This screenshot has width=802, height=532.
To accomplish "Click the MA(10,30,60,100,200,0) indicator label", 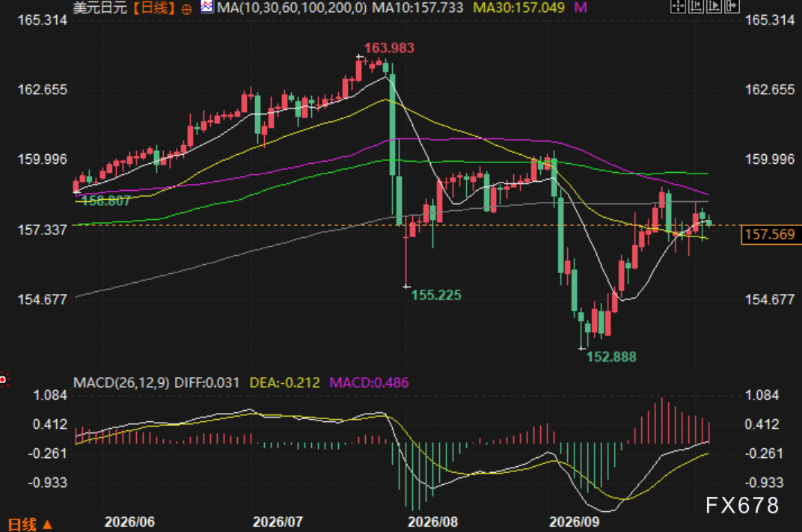I will (x=292, y=7).
